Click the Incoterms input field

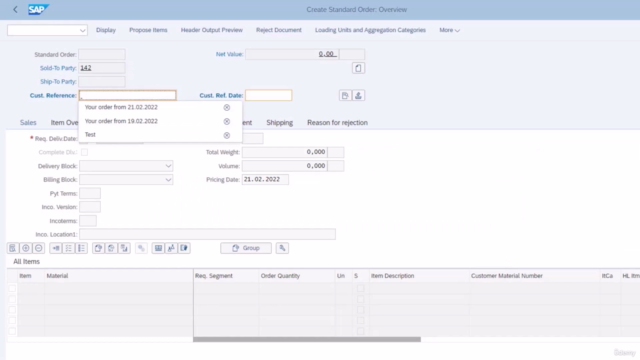(x=88, y=221)
